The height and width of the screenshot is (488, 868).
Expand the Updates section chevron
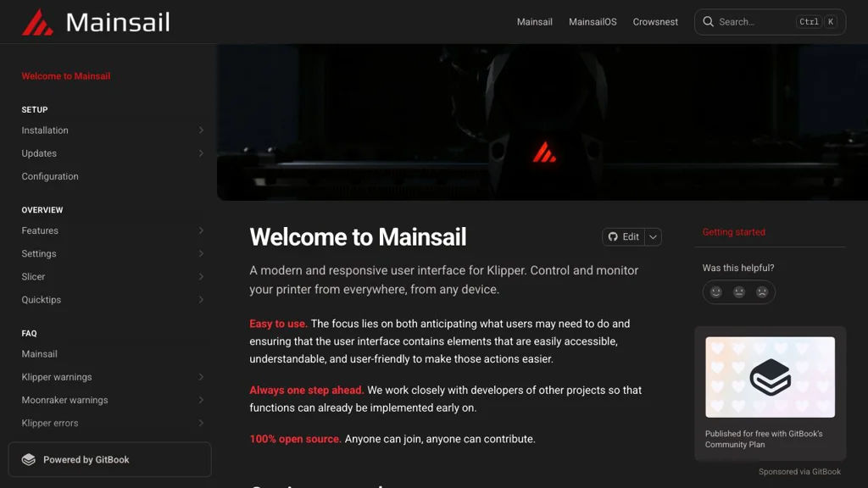[201, 153]
